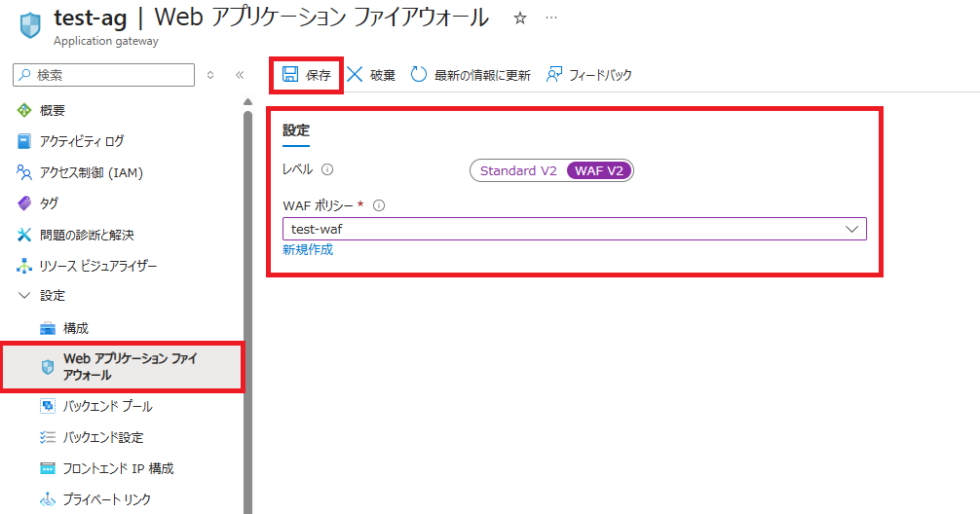The height and width of the screenshot is (514, 980).
Task: Collapse the sidebar with double chevron
Action: pyautogui.click(x=240, y=75)
